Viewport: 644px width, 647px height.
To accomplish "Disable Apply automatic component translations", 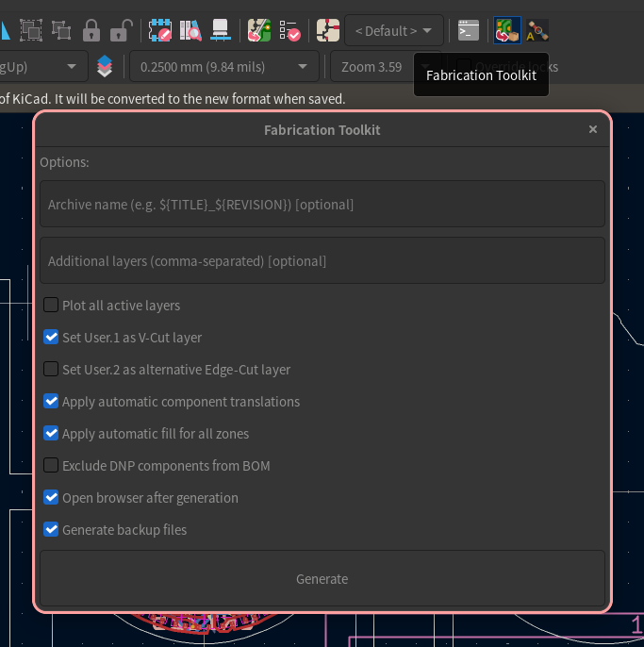I will [51, 402].
